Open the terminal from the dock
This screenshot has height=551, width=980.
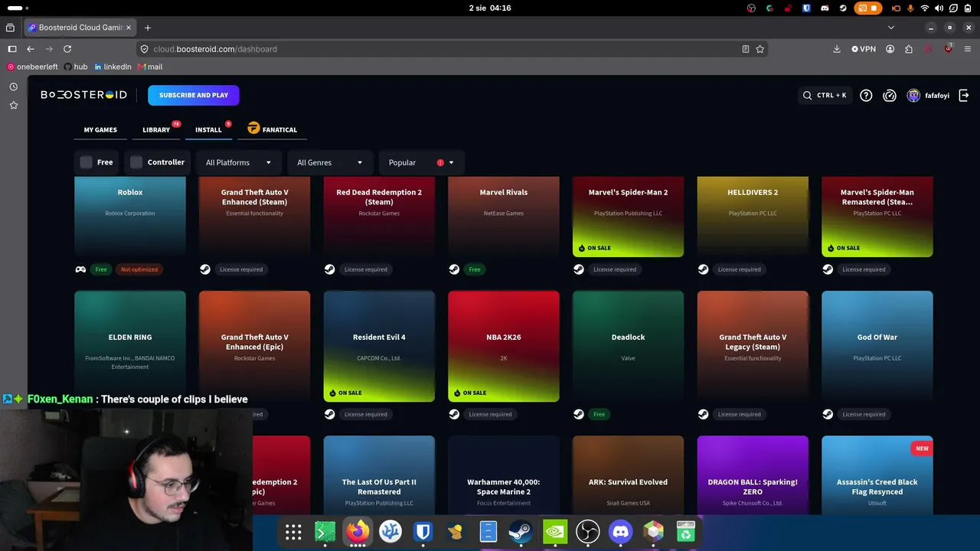325,531
